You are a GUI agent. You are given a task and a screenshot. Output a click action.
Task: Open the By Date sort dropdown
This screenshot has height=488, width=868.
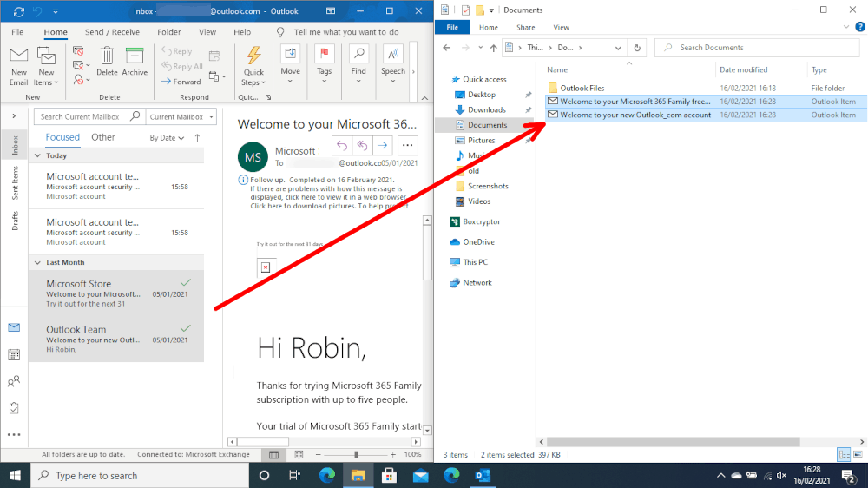pyautogui.click(x=167, y=138)
